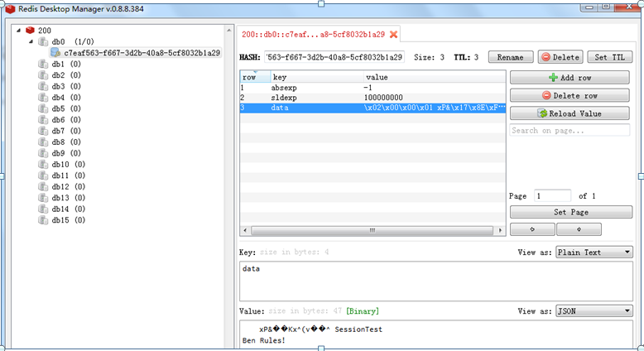Image resolution: width=644 pixels, height=351 pixels.
Task: Click the db5 database icon
Action: (x=43, y=108)
